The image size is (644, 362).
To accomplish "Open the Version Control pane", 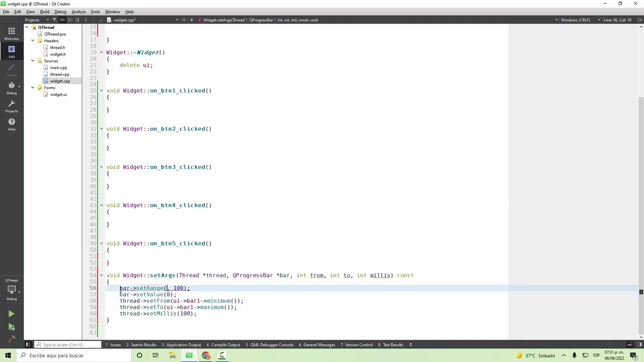I will [357, 345].
